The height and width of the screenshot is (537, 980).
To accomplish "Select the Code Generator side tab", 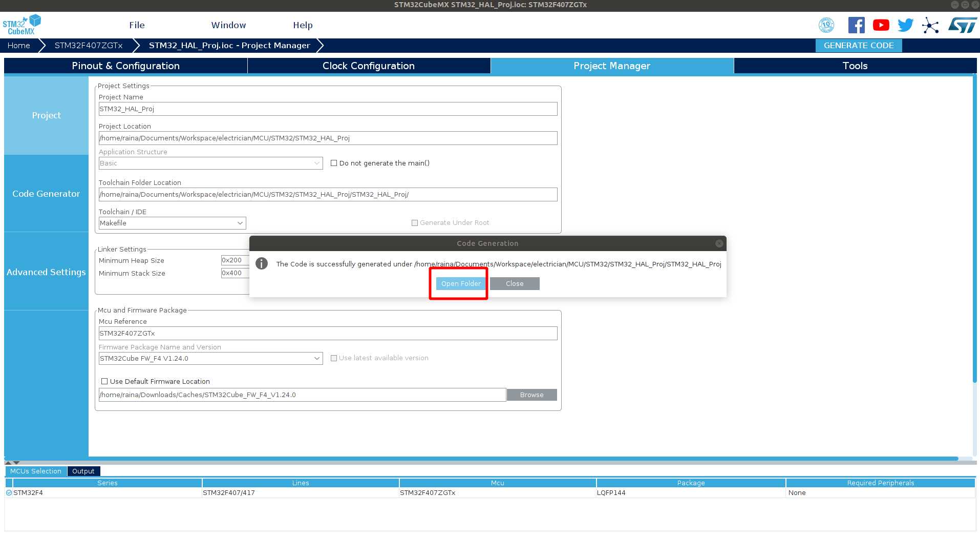I will tap(46, 194).
